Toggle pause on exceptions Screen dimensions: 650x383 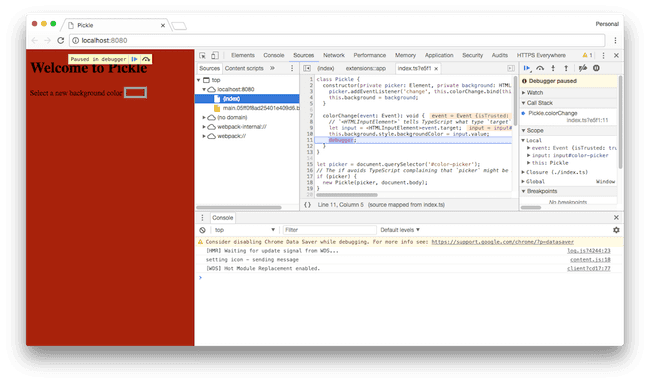tap(596, 68)
